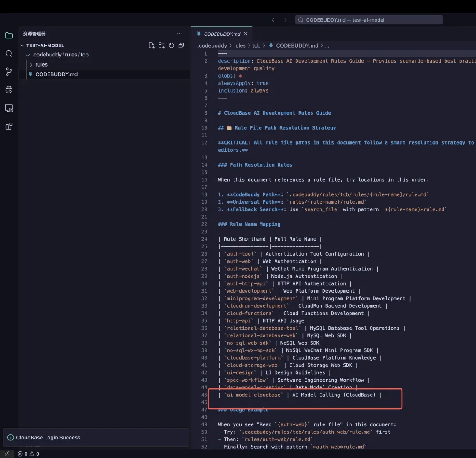Click the breadcrumb trailing ellipsis
Image resolution: width=476 pixels, height=458 pixels.
click(327, 45)
